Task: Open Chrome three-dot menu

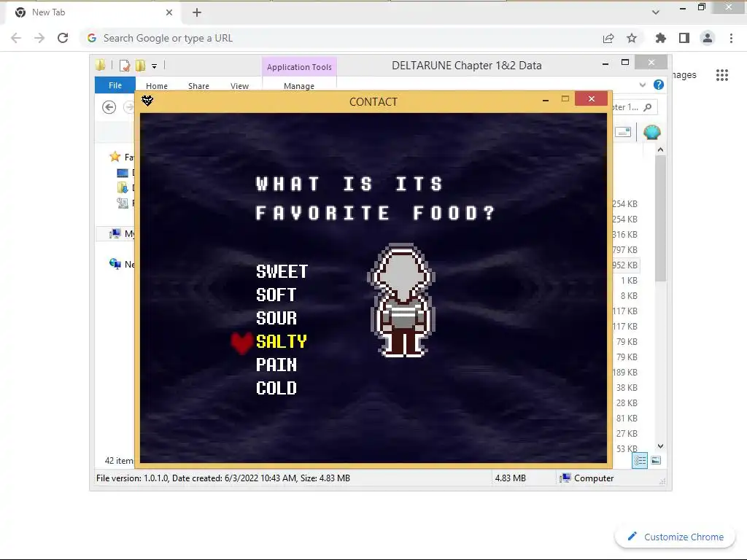Action: coord(731,38)
